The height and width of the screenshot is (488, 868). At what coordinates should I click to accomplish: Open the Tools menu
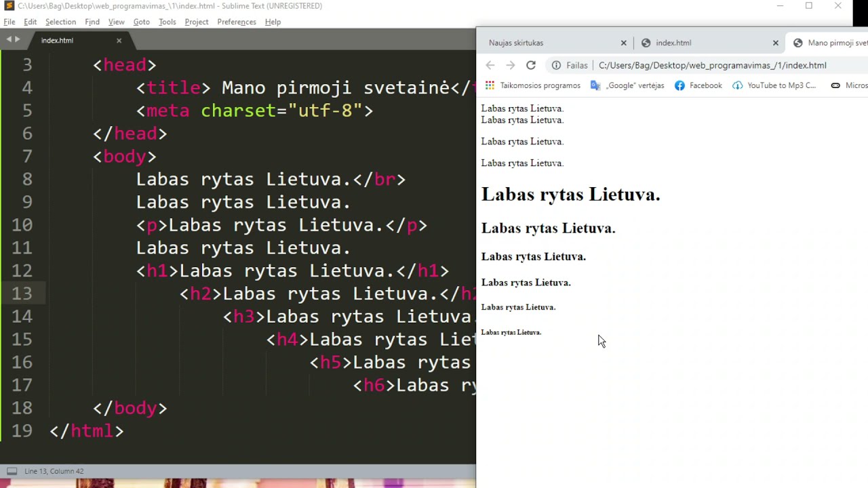pyautogui.click(x=167, y=22)
